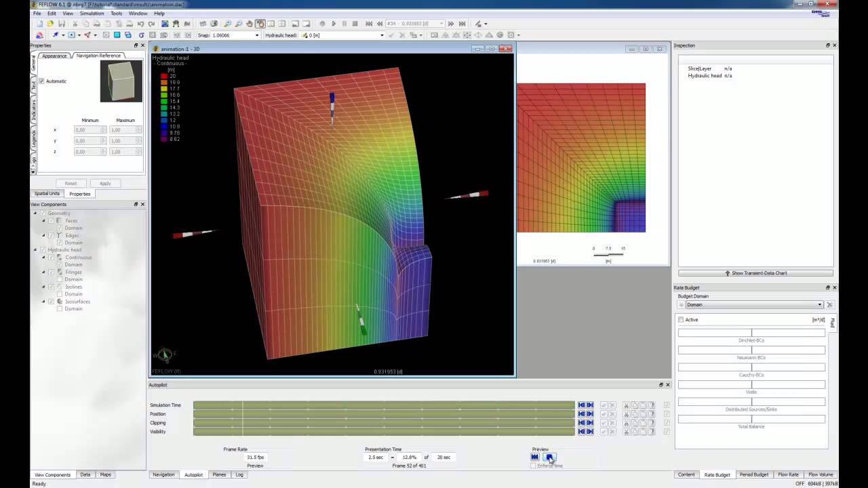Click the Play simulation icon

(x=334, y=24)
